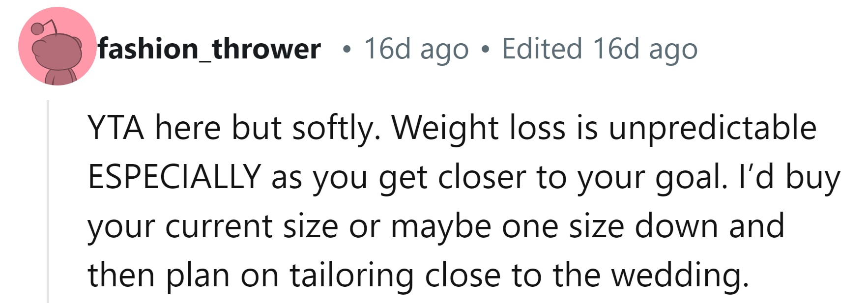This screenshot has height=303, width=868.
Task: Click the word "plan" in the last line
Action: point(197,275)
